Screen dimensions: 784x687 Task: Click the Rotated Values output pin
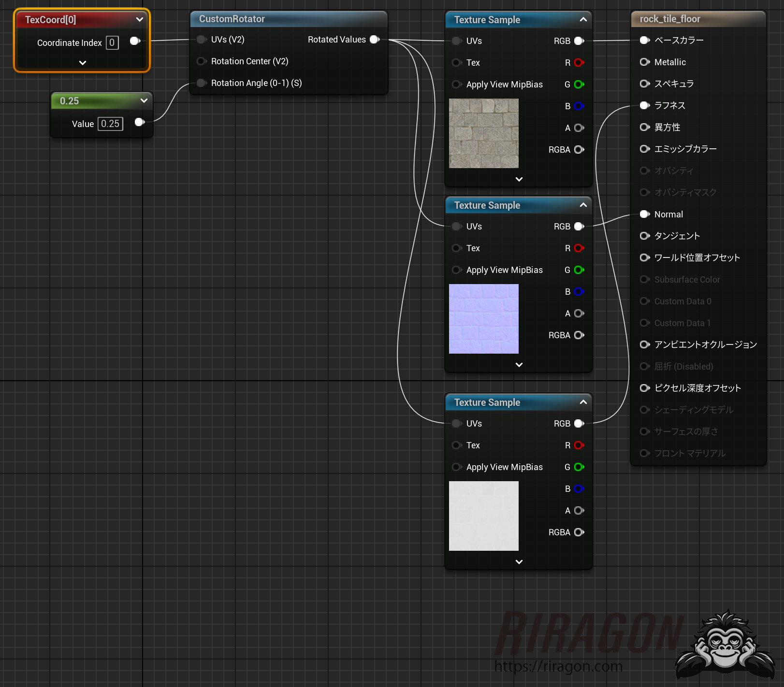coord(375,40)
